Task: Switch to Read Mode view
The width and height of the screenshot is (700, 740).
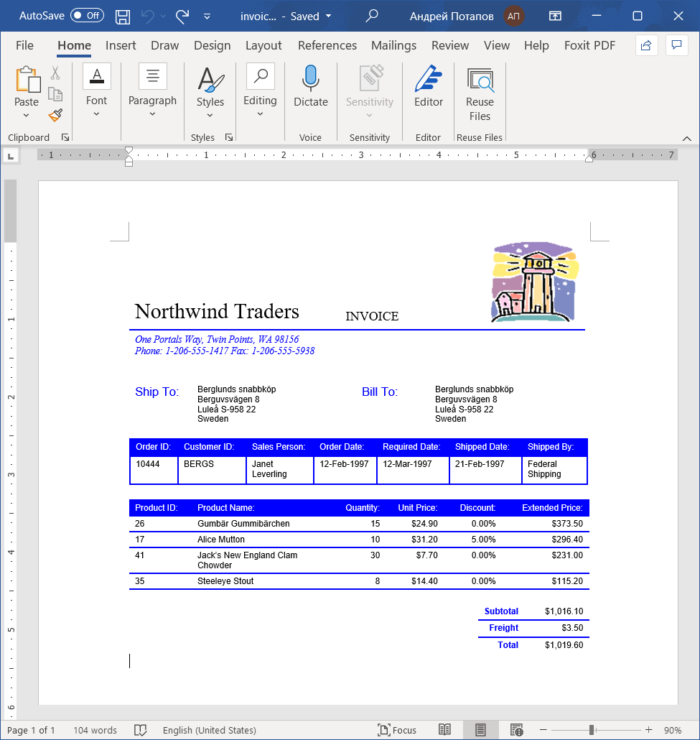Action: pyautogui.click(x=444, y=730)
